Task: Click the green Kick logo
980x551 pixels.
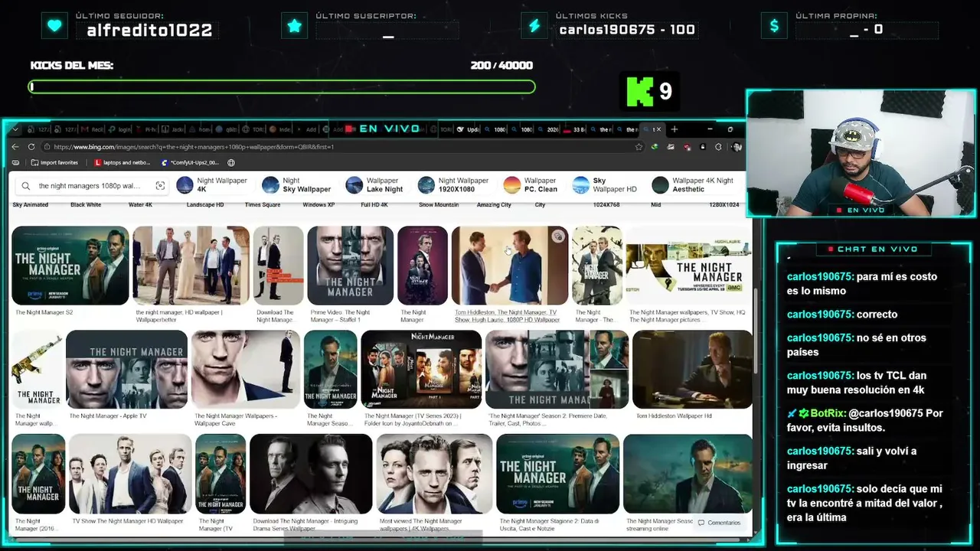Action: tap(640, 92)
